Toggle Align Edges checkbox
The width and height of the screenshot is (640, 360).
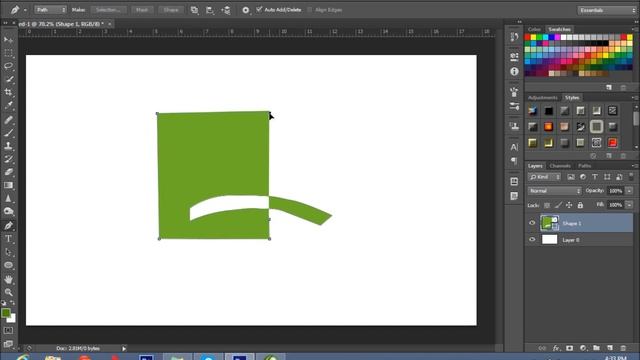[x=309, y=10]
